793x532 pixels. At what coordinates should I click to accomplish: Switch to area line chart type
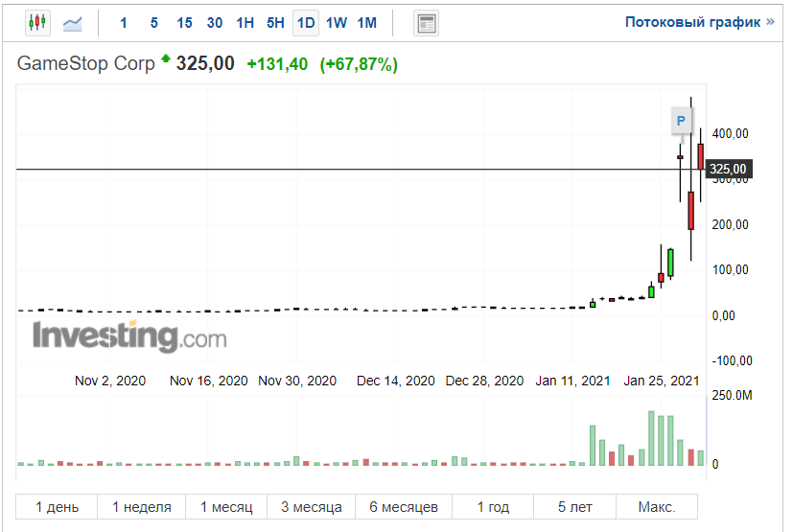[72, 23]
